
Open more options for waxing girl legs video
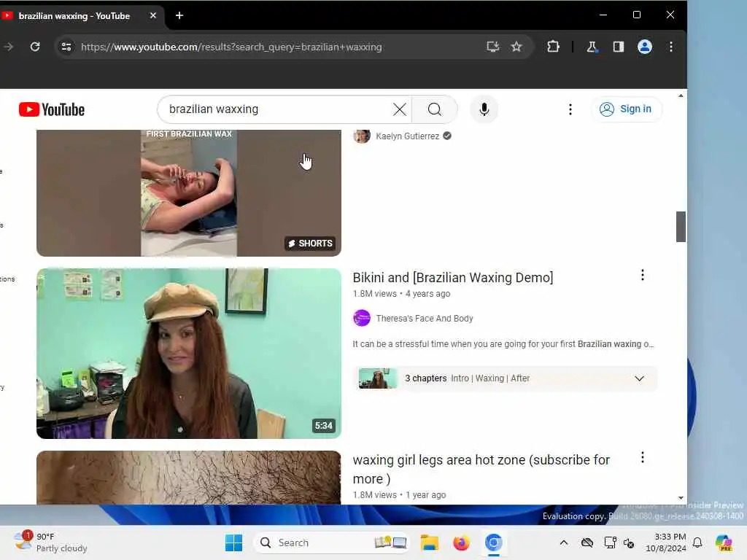tap(642, 458)
